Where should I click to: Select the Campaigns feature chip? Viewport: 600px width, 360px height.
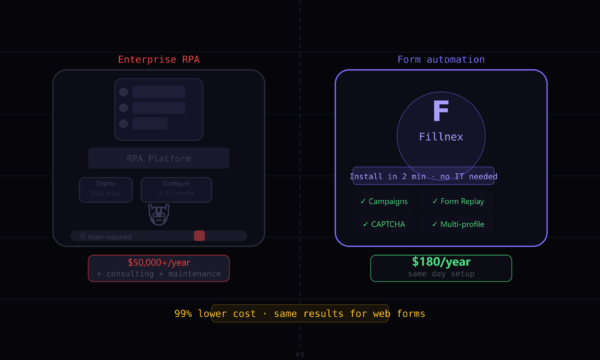click(x=384, y=201)
